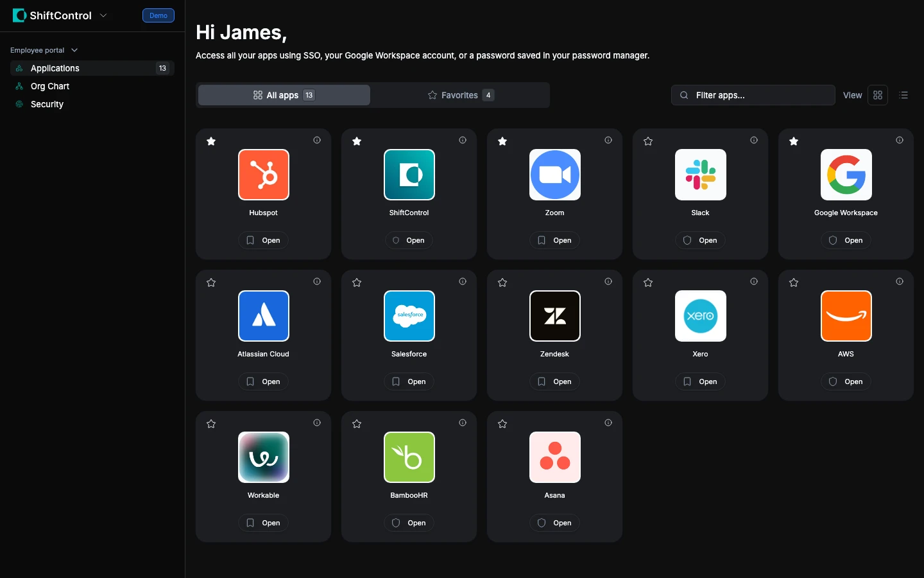Show info for the Hubspot card
The height and width of the screenshot is (578, 924).
(x=317, y=140)
